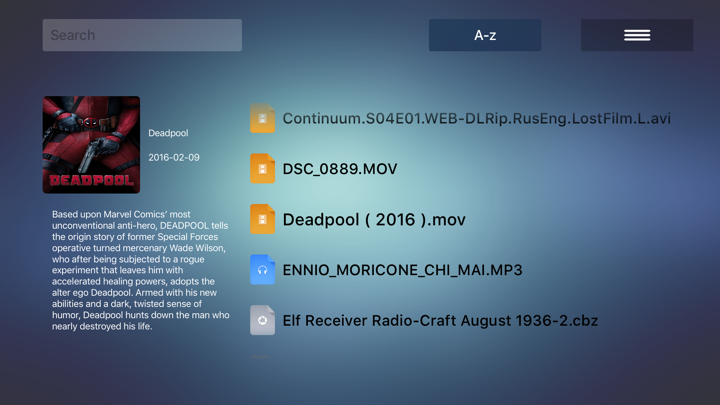The width and height of the screenshot is (720, 405).
Task: Open ENNIO_MORICONE_CHI_MAI.MP3 track
Action: (x=402, y=270)
